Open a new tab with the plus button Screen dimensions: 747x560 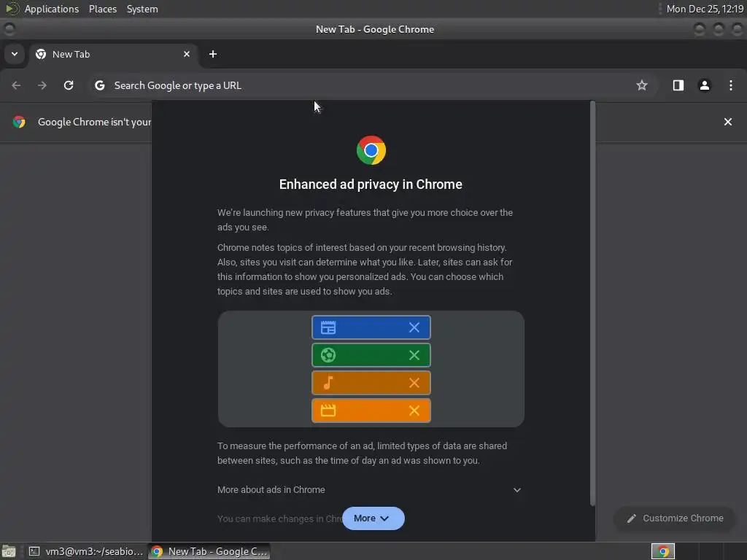[213, 54]
